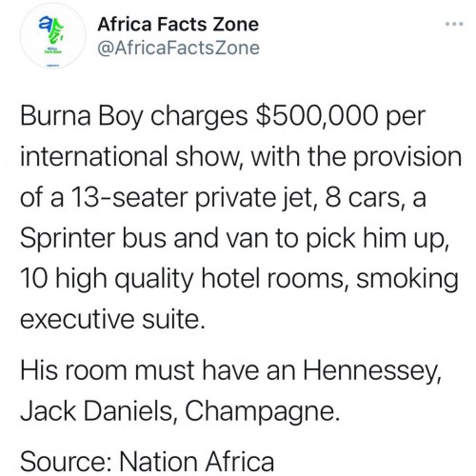Click the Africa Facts Zone display name
Screen dimensions: 476x476
click(178, 25)
